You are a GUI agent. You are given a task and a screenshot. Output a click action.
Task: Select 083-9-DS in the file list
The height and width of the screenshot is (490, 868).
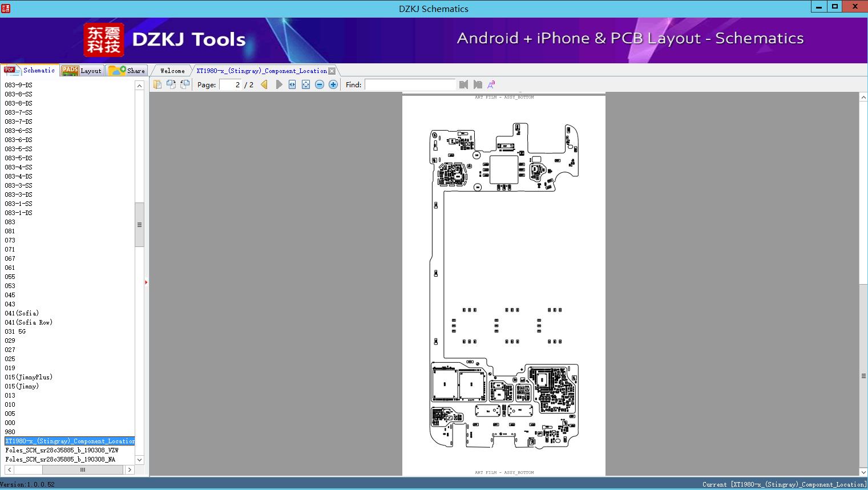[19, 85]
